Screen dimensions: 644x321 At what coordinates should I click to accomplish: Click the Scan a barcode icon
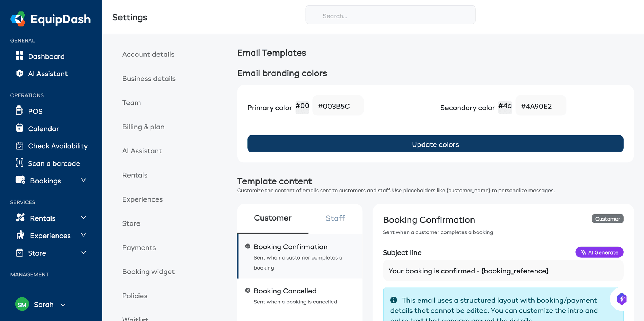coord(20,163)
